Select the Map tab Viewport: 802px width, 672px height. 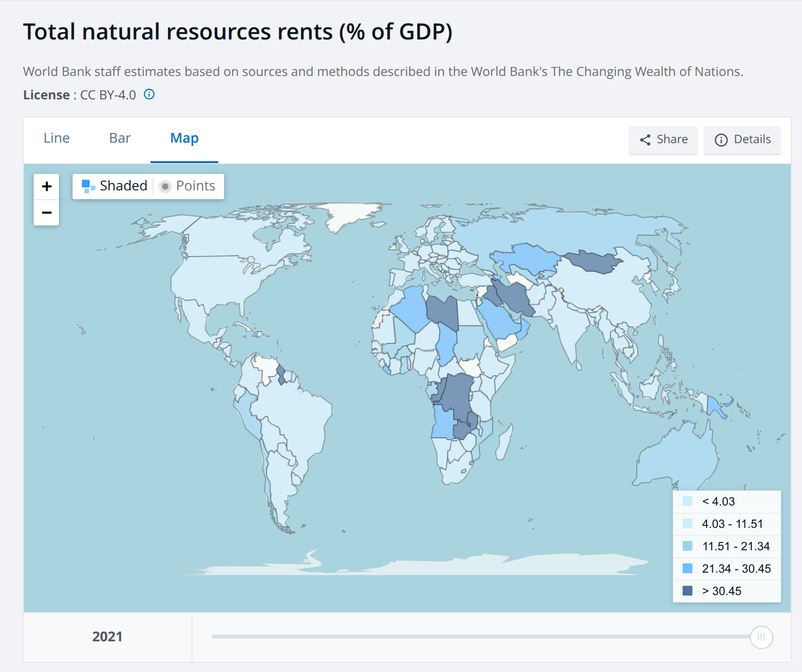pos(184,138)
